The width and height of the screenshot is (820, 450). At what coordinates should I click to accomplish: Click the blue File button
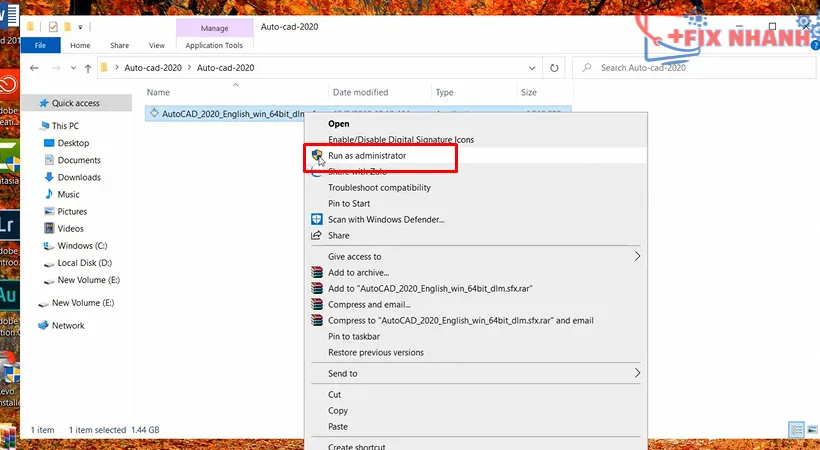pos(40,45)
